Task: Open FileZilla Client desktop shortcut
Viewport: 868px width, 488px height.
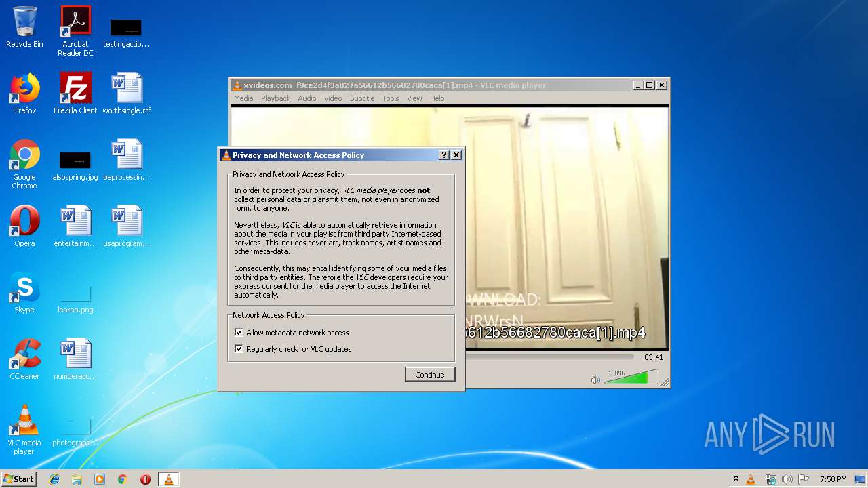Action: [75, 94]
